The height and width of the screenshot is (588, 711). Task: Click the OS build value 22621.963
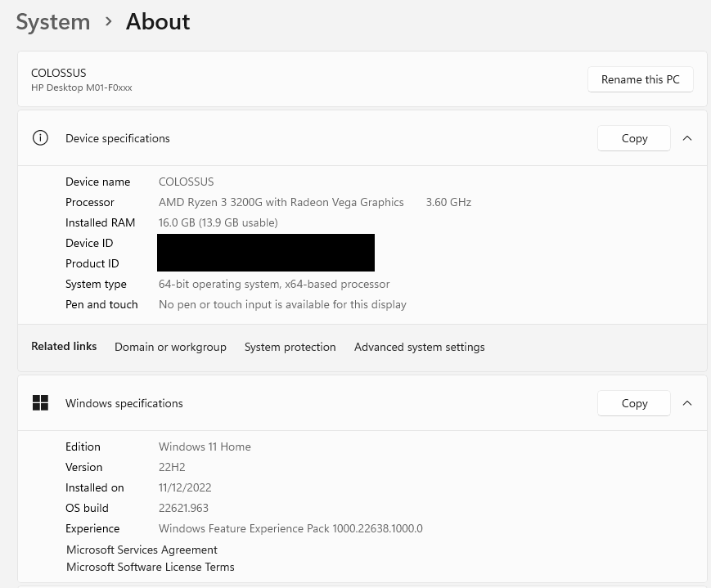183,508
